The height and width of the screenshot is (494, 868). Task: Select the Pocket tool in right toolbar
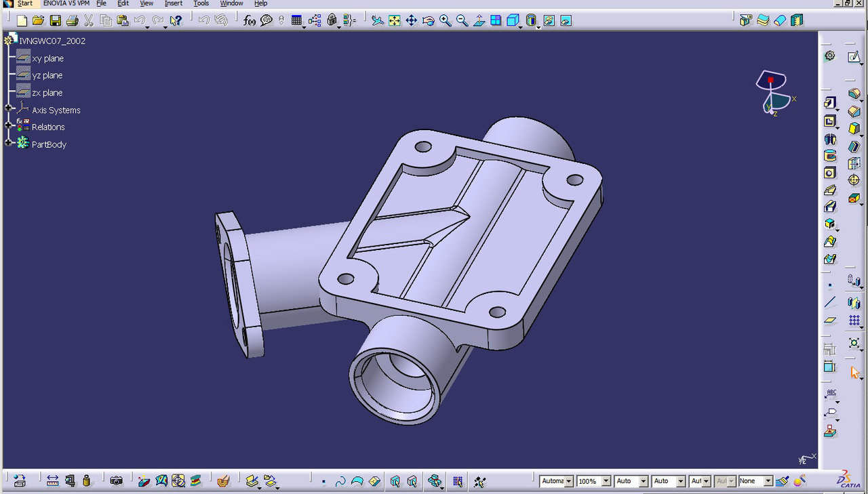(x=830, y=121)
